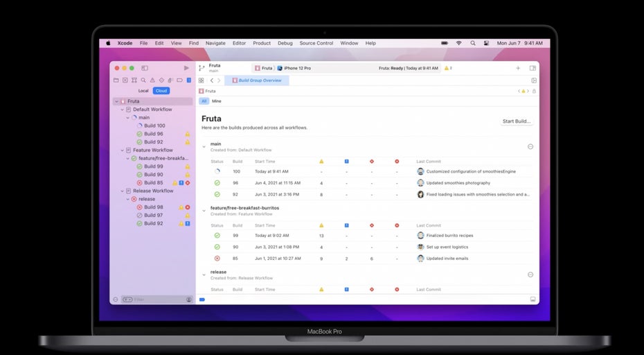Click the plus Library button in toolbar
The height and width of the screenshot is (355, 644).
518,68
